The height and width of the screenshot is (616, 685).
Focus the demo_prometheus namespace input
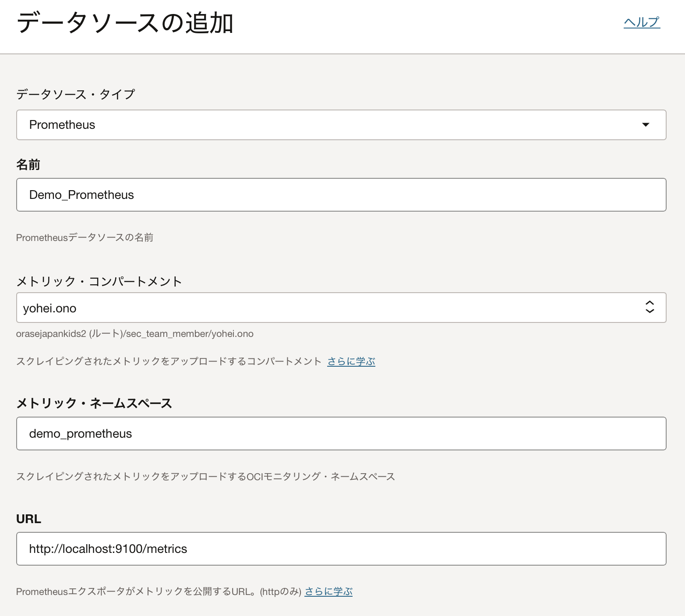click(x=341, y=434)
